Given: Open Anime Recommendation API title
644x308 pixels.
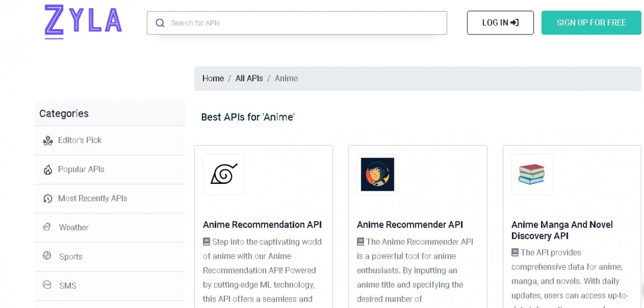Looking at the screenshot, I should [x=262, y=225].
